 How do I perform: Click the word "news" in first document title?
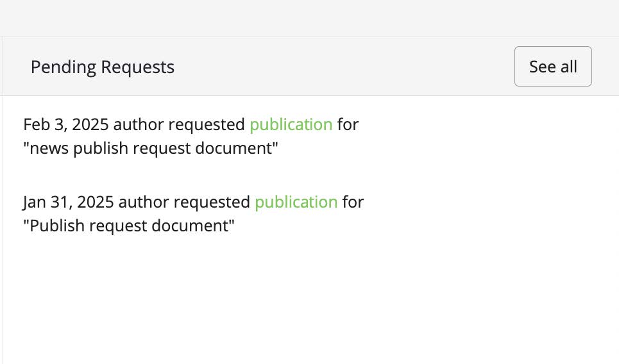tap(49, 149)
